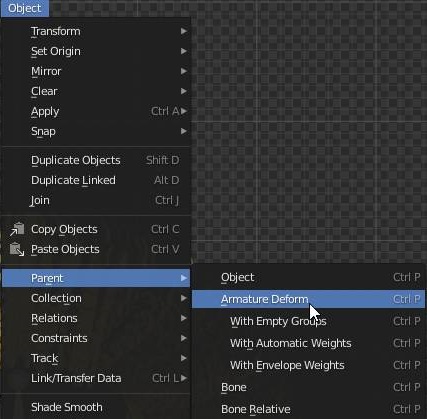Image resolution: width=427 pixels, height=419 pixels.
Task: Expand the Apply submenu
Action: (x=96, y=111)
